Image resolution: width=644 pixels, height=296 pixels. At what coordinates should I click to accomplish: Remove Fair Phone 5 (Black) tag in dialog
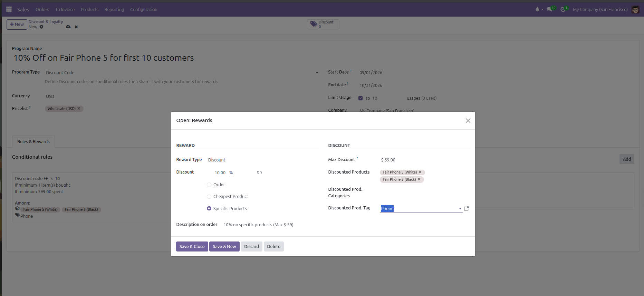pyautogui.click(x=419, y=179)
